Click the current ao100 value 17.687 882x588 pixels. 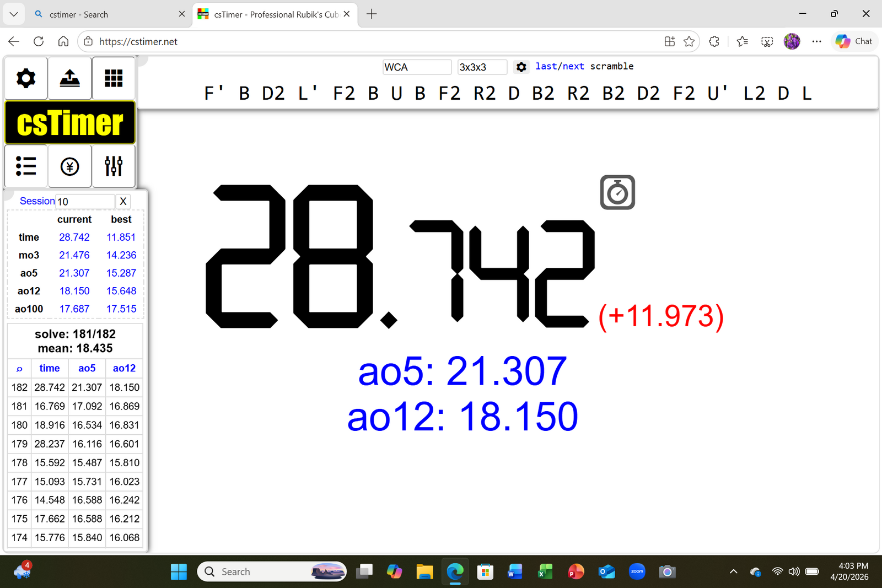tap(74, 309)
